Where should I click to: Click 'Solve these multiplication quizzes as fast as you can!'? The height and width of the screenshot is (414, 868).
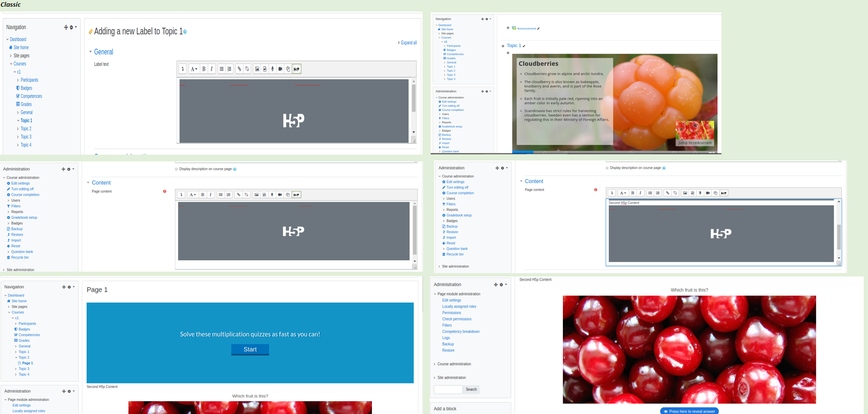click(x=250, y=334)
